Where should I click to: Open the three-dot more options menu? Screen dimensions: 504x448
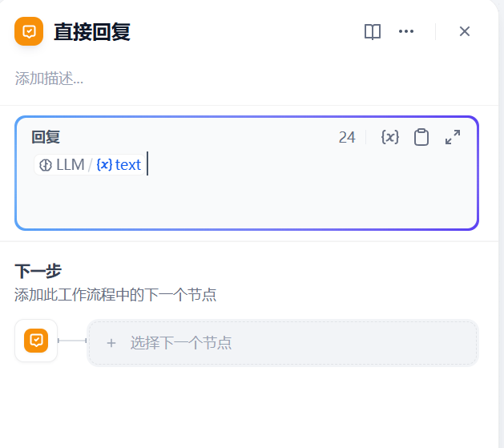tap(406, 31)
